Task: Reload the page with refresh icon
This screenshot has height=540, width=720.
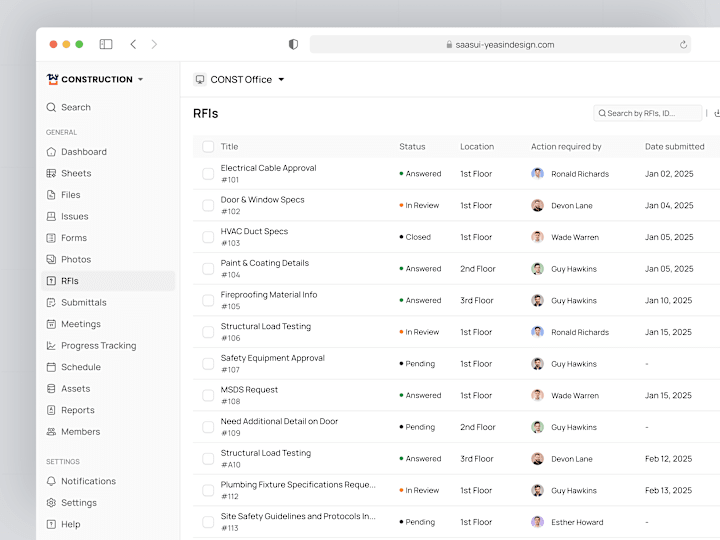Action: pos(683,45)
